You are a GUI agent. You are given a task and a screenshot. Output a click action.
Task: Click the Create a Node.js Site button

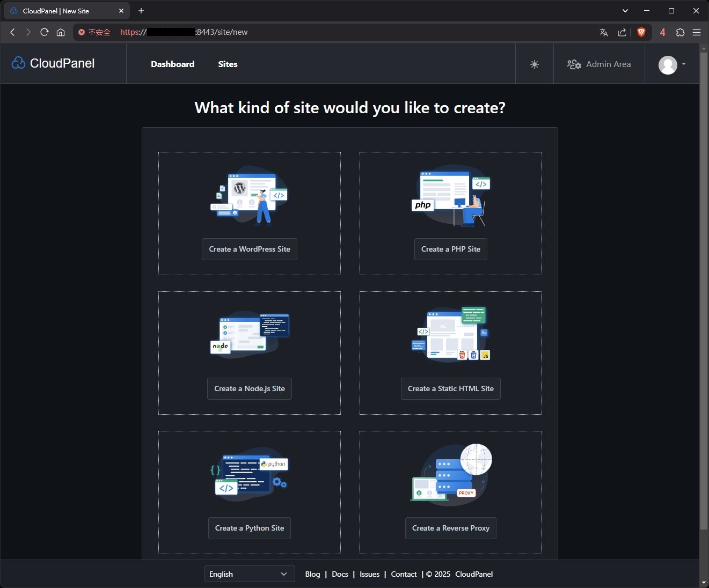tap(250, 388)
